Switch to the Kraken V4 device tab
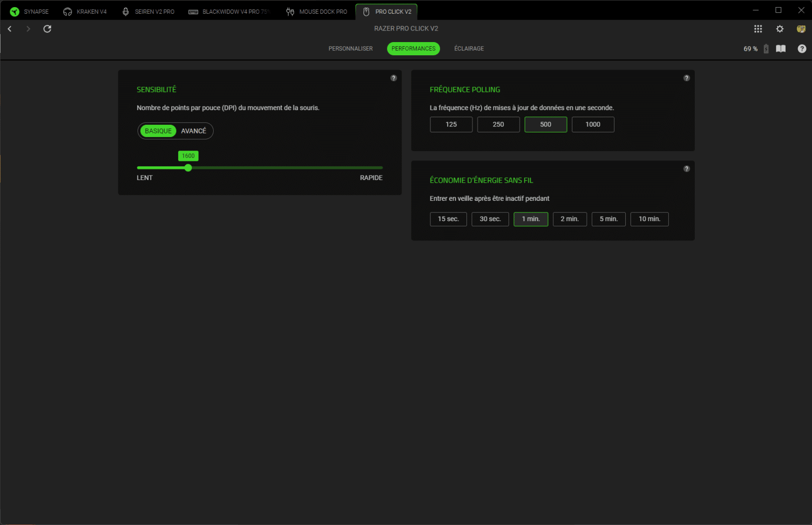 tap(85, 12)
